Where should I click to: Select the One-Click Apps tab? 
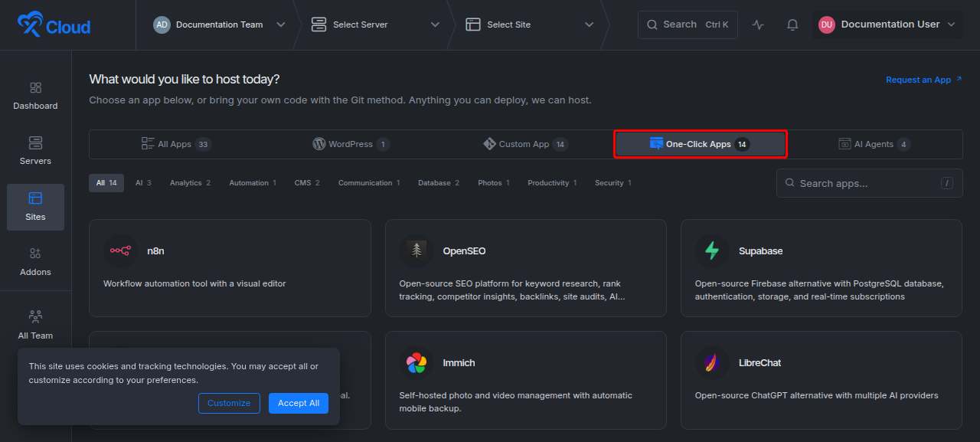tap(701, 144)
